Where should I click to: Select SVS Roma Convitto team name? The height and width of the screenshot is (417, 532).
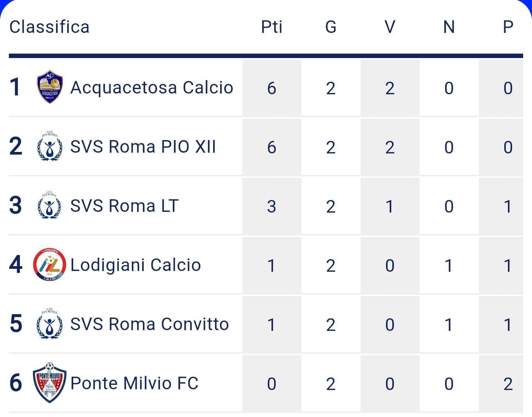click(150, 324)
